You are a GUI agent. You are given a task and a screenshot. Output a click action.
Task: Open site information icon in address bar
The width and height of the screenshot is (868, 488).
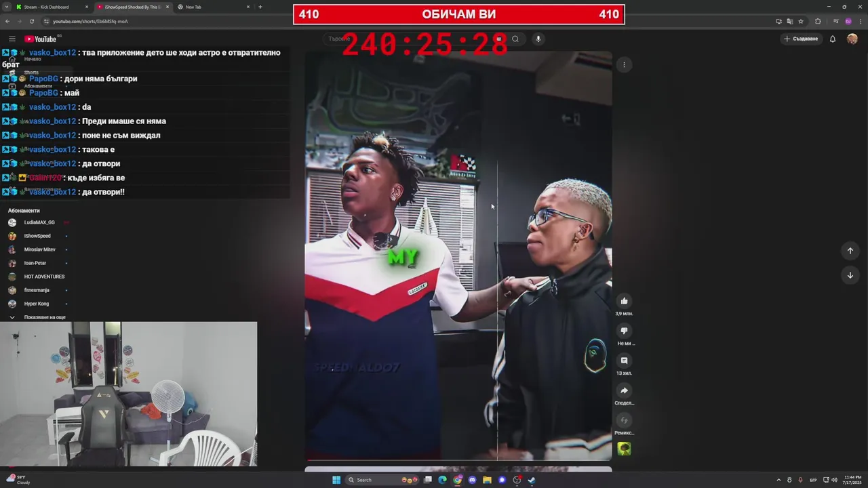pyautogui.click(x=47, y=21)
